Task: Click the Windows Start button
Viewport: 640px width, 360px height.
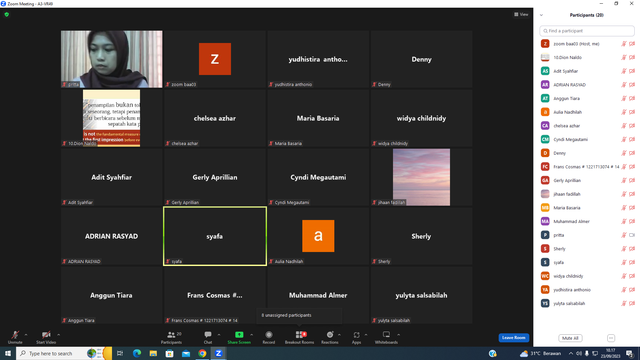Action: click(8, 353)
